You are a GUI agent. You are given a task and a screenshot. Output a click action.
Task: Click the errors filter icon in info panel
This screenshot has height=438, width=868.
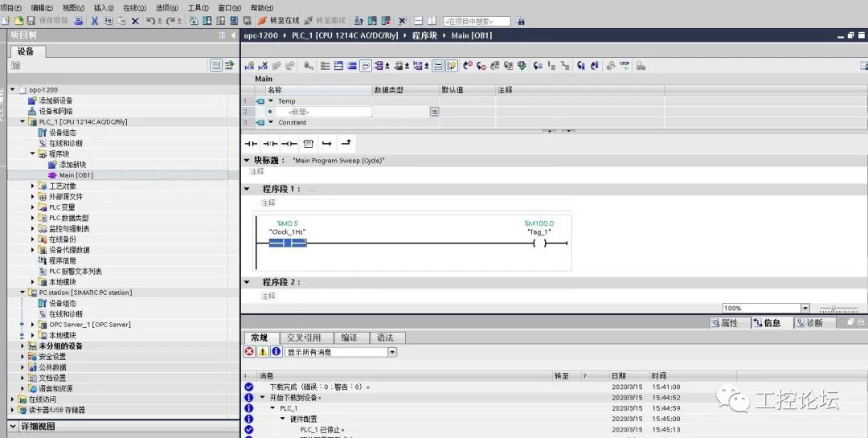(250, 352)
